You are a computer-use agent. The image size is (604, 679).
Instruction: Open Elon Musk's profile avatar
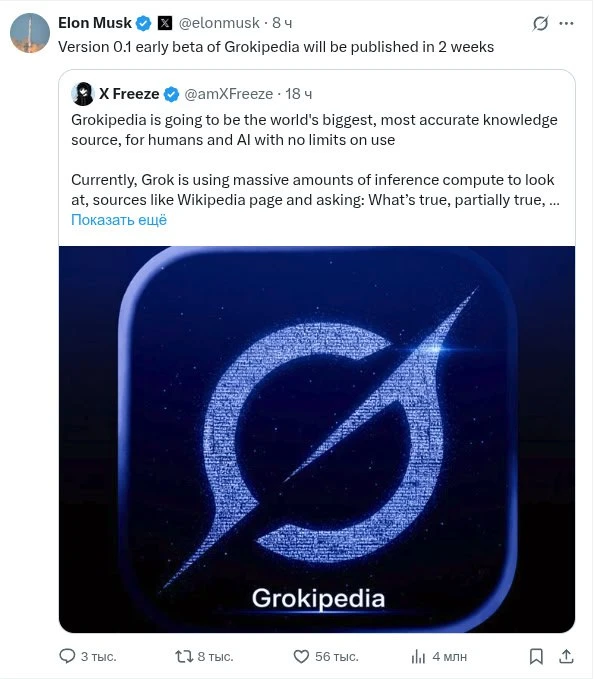coord(30,34)
